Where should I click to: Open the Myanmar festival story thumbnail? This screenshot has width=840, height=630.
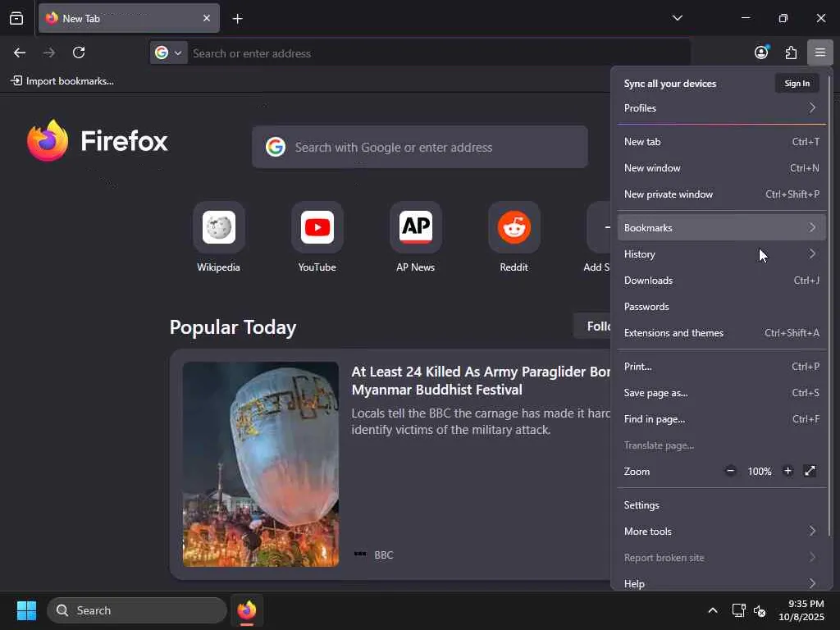click(x=260, y=464)
